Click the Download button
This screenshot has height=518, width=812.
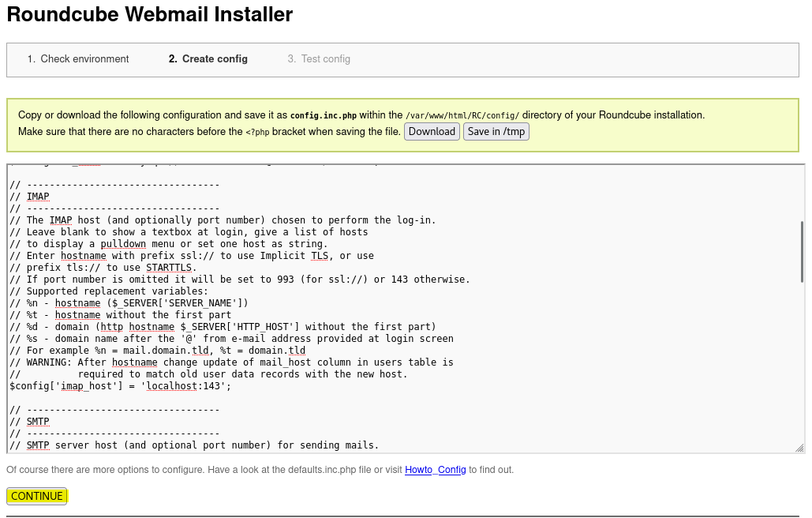point(432,132)
